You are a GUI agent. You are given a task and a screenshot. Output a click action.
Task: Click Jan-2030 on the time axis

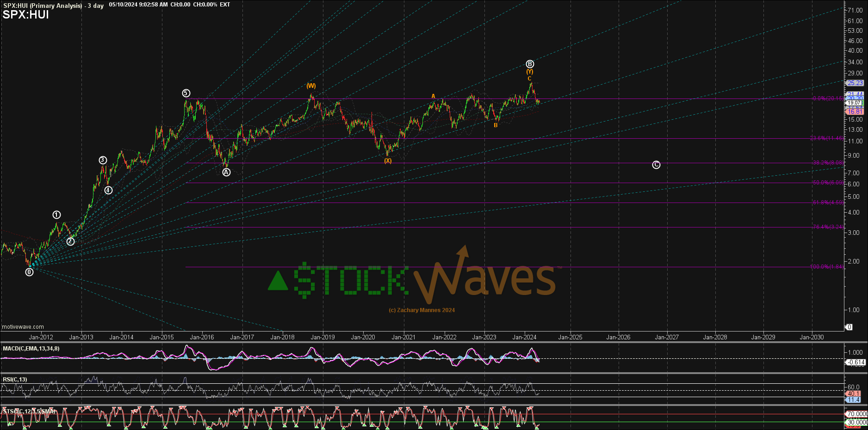point(812,337)
